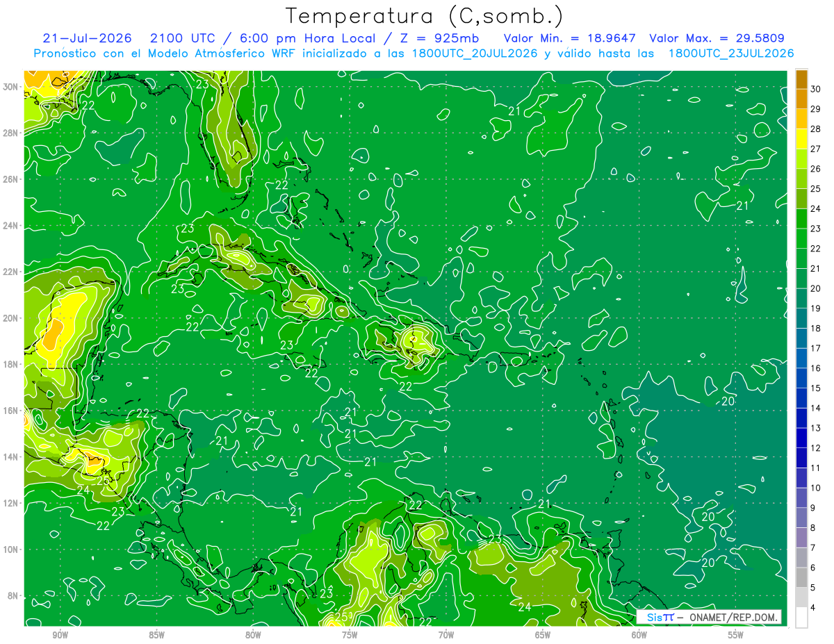Click the orange legend swatch between 29 and 30
The image size is (834, 644).
pyautogui.click(x=801, y=98)
